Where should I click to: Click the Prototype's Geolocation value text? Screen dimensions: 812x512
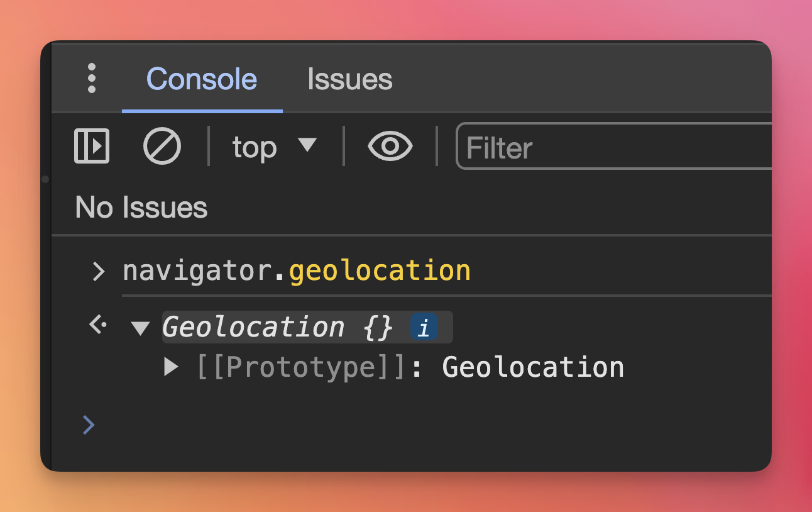click(533, 367)
